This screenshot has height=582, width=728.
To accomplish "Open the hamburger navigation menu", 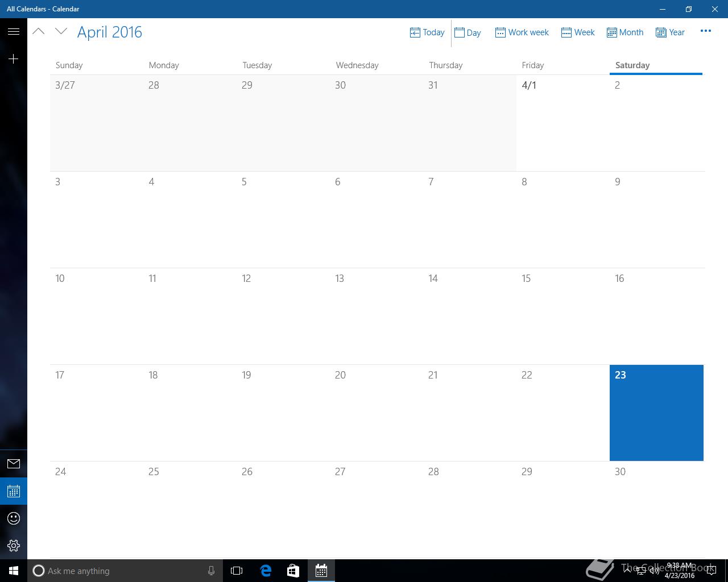I will click(x=14, y=32).
